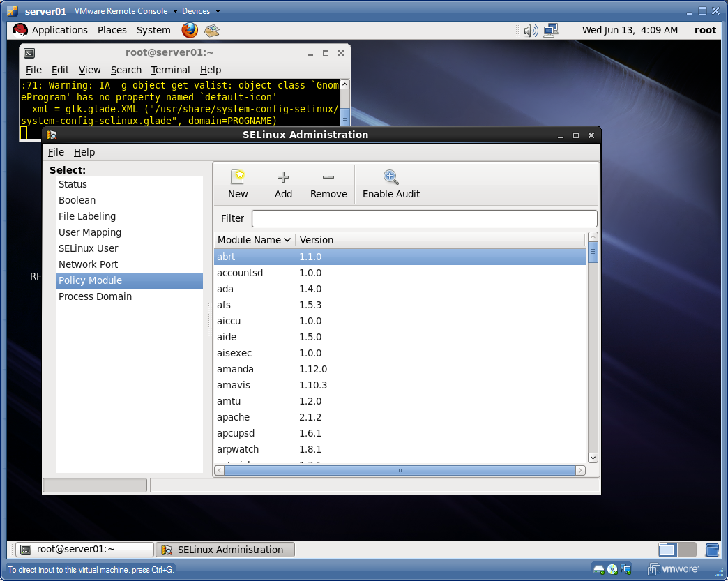Open the SELinux Help menu
This screenshot has width=728, height=581.
[x=84, y=152]
